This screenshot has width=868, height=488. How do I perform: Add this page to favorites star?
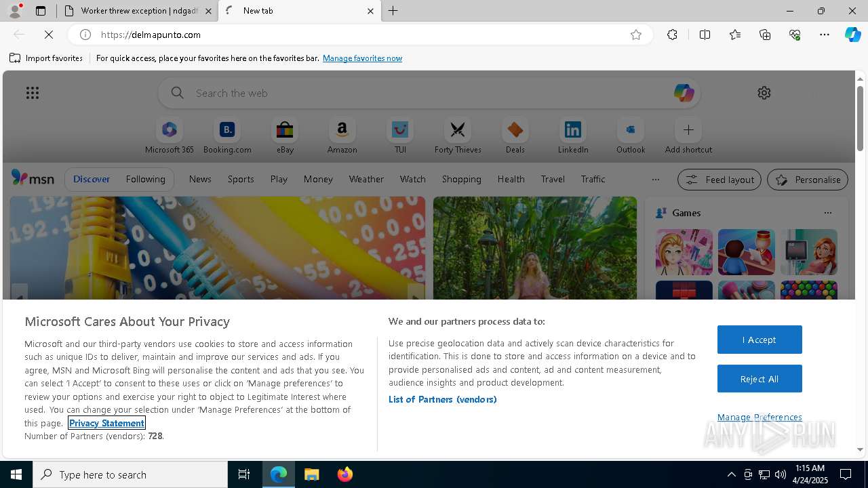636,35
